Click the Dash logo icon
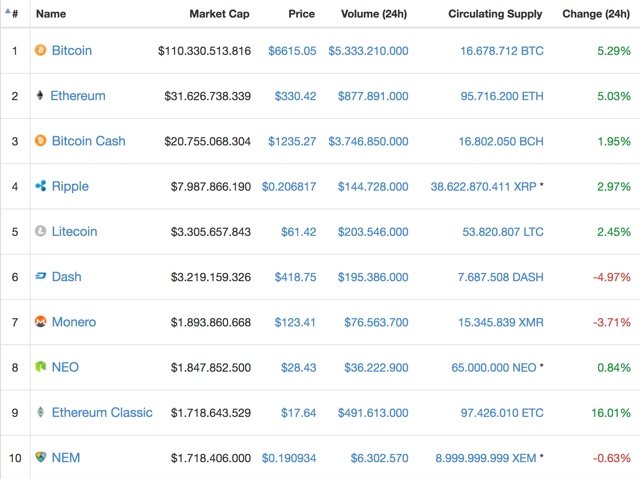The width and height of the screenshot is (640, 479). pos(40,276)
